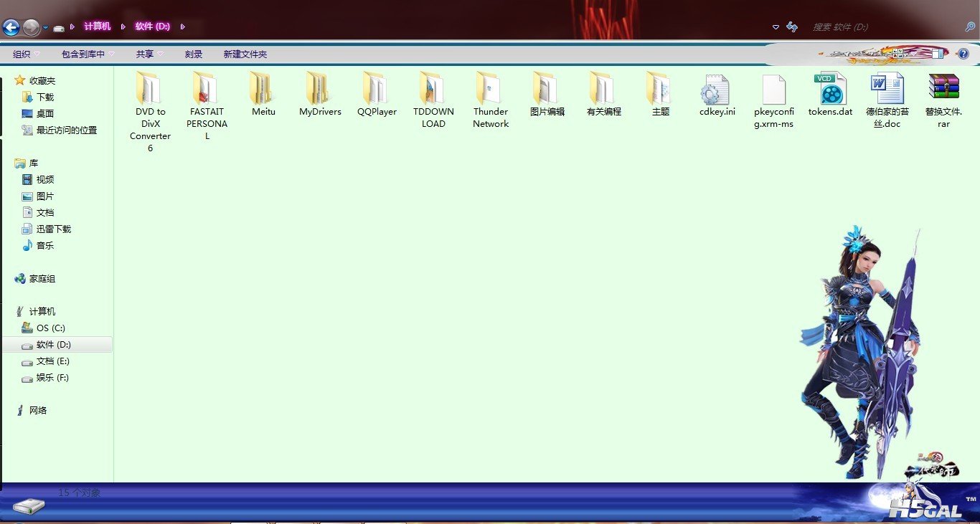The width and height of the screenshot is (980, 524).
Task: Open the recent pages history dropdown arrow
Action: [45, 27]
